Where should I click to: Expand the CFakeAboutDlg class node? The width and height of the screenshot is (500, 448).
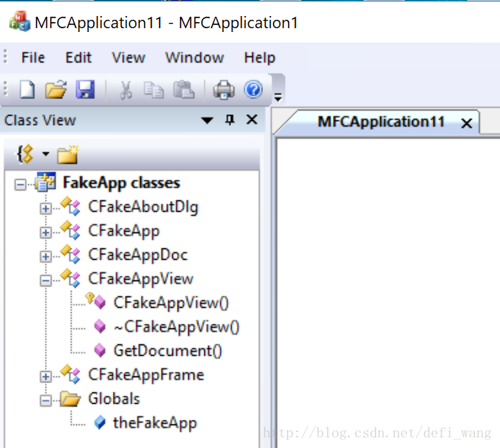46,209
